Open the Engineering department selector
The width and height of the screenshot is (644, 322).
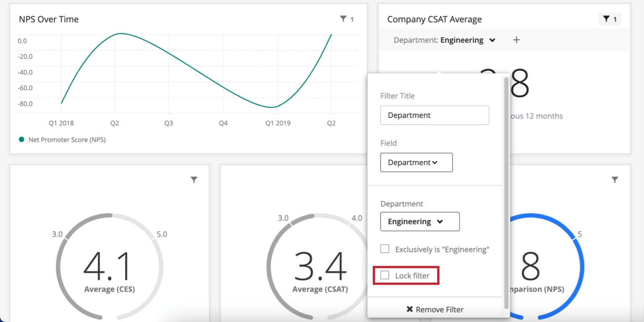pyautogui.click(x=420, y=221)
